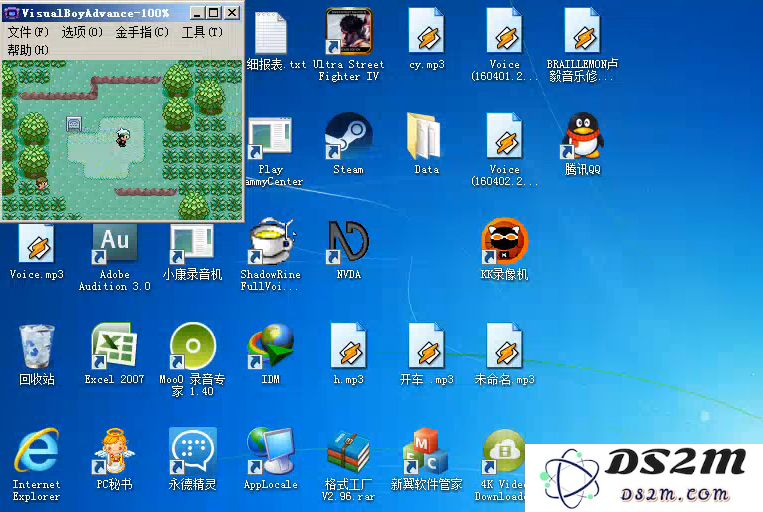Select the AppLocale shortcut icon
The width and height of the screenshot is (763, 512).
(x=271, y=451)
